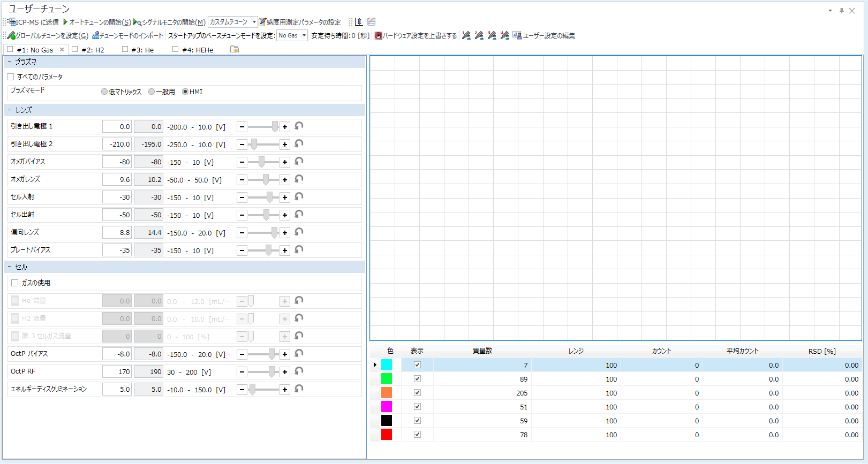The width and height of the screenshot is (868, 464).
Task: Reset OctP RF value with revert icon
Action: pyautogui.click(x=299, y=371)
